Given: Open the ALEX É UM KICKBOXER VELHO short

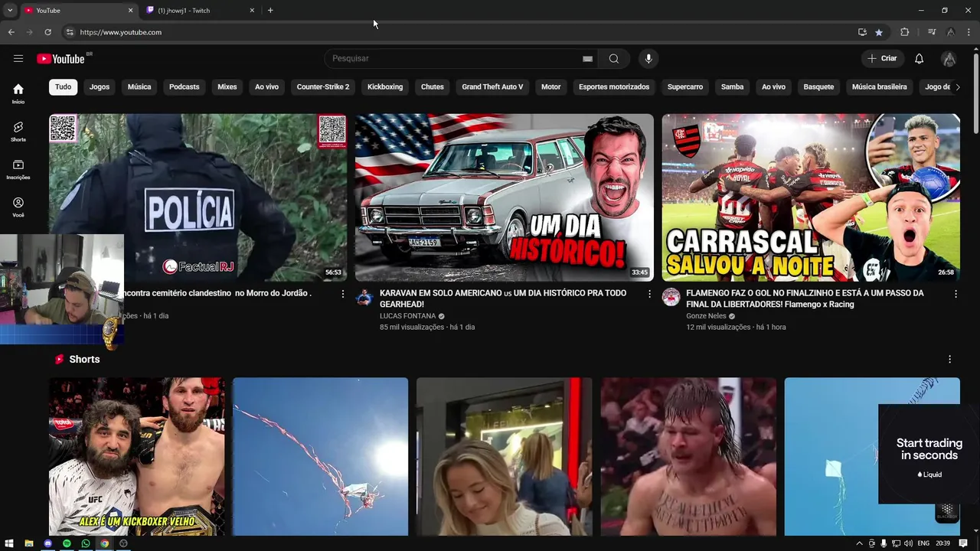Looking at the screenshot, I should coord(137,457).
